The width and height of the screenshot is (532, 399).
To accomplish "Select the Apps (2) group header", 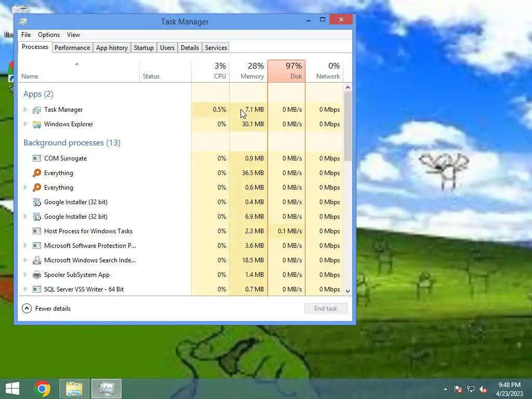I will click(x=38, y=94).
